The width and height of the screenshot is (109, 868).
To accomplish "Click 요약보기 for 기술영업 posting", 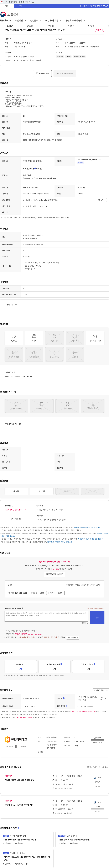I will (x=98, y=807).
